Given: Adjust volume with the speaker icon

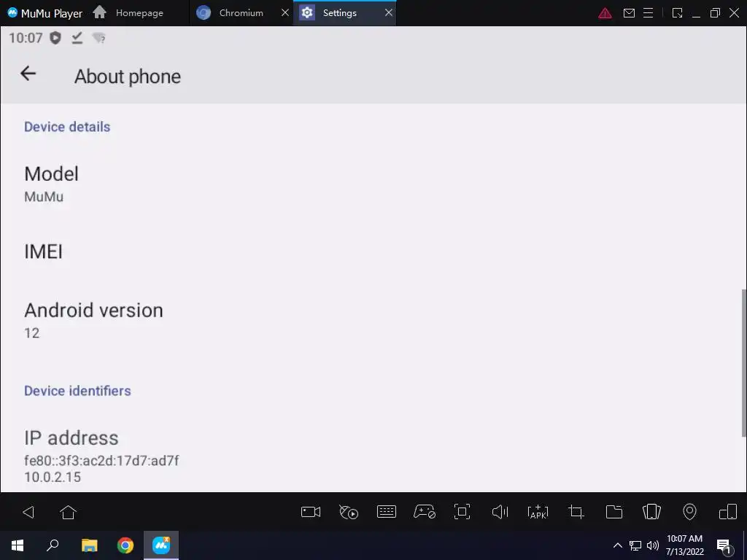Looking at the screenshot, I should click(500, 513).
